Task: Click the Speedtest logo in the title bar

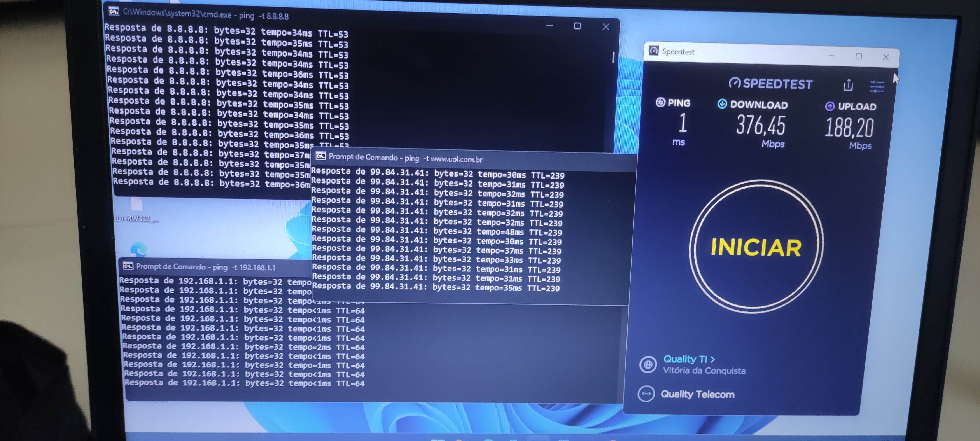Action: pyautogui.click(x=654, y=51)
